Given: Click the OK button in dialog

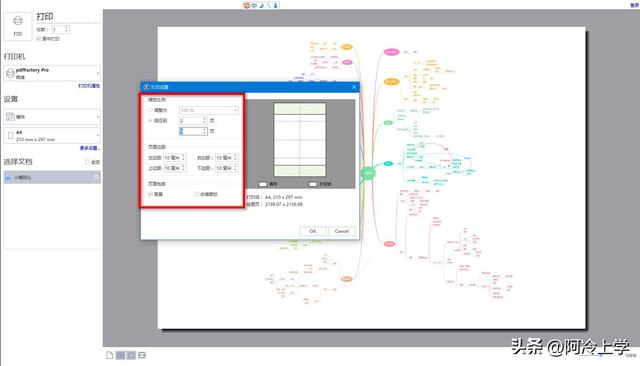Looking at the screenshot, I should click(313, 231).
